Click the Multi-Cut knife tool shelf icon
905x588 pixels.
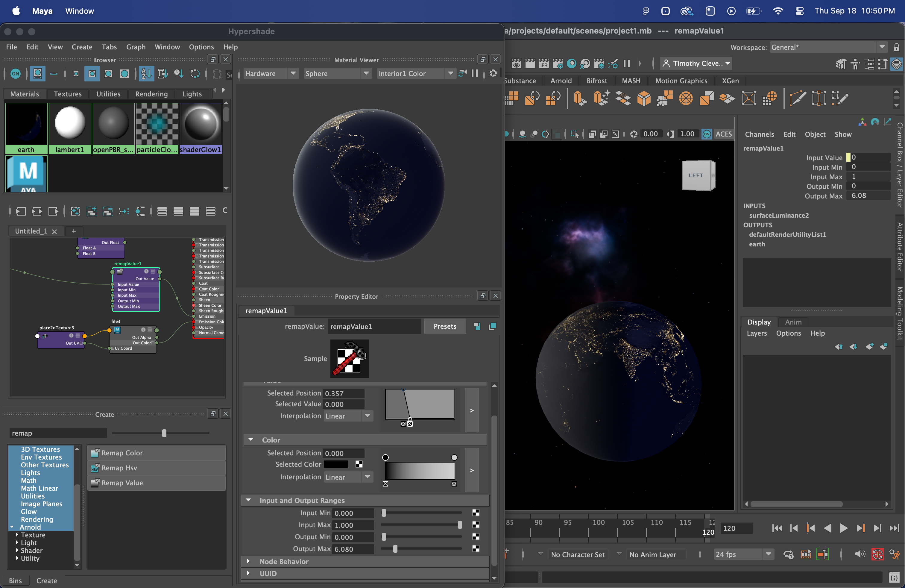click(x=797, y=98)
